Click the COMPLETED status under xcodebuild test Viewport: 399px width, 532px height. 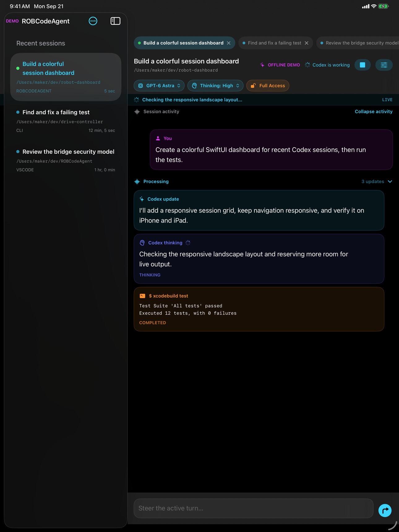click(x=152, y=323)
